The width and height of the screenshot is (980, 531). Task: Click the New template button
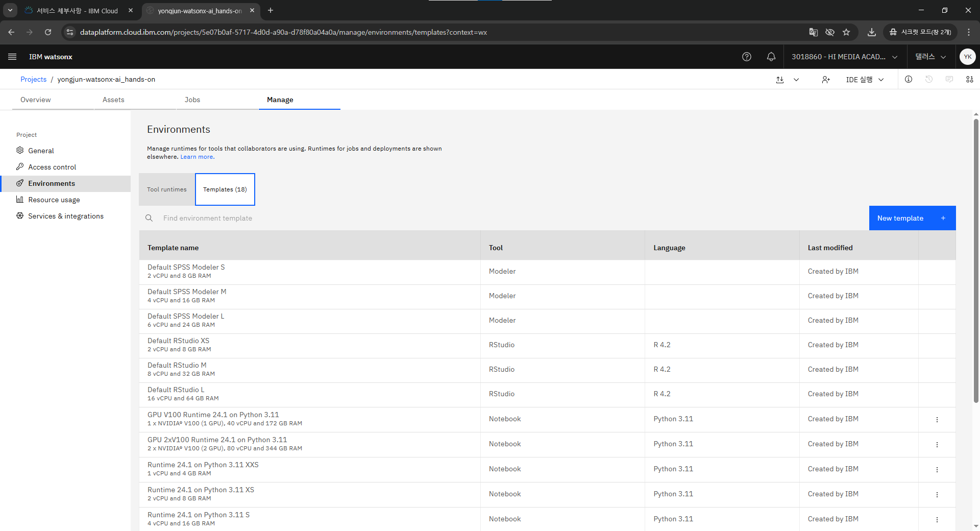(x=912, y=218)
